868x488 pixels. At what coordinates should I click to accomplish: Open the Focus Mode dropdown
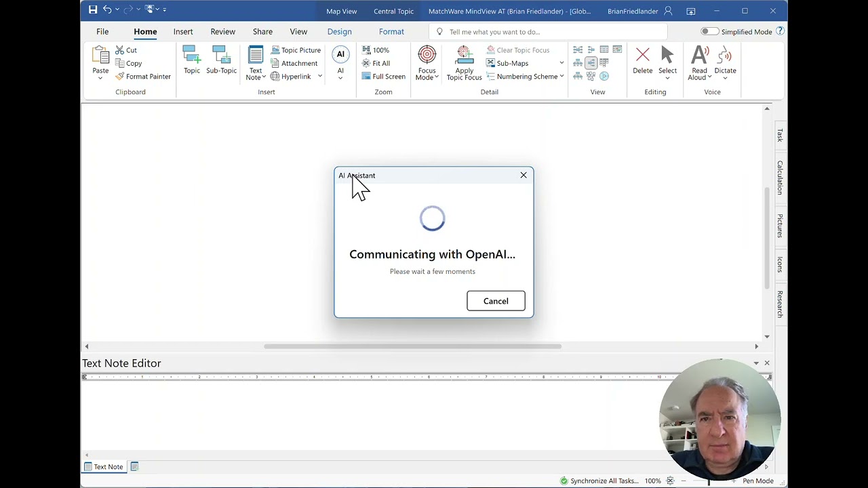click(x=436, y=77)
